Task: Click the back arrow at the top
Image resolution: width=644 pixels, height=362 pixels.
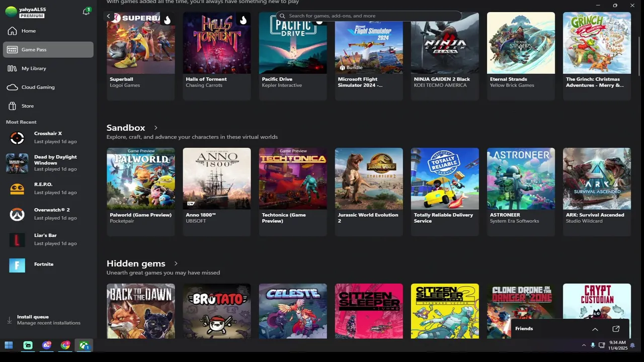Action: 108,16
